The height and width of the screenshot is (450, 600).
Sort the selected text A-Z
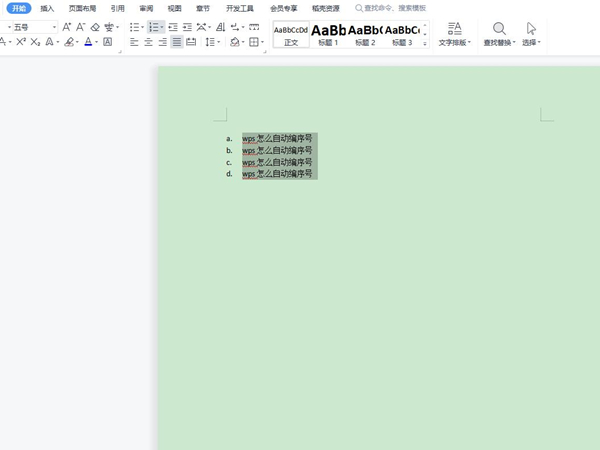[220, 27]
